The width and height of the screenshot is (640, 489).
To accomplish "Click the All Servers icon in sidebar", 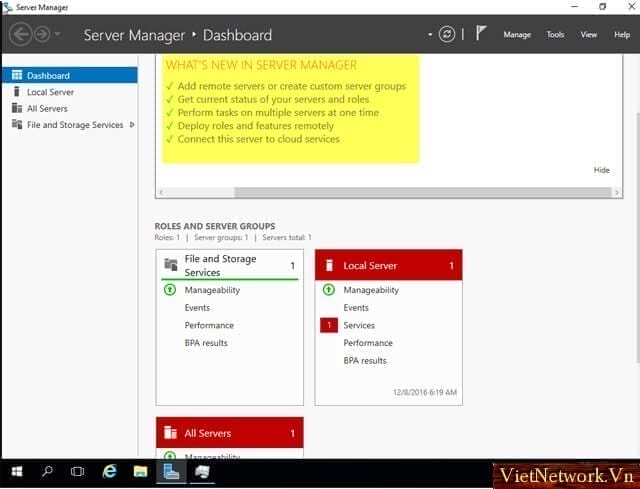I will tap(17, 108).
